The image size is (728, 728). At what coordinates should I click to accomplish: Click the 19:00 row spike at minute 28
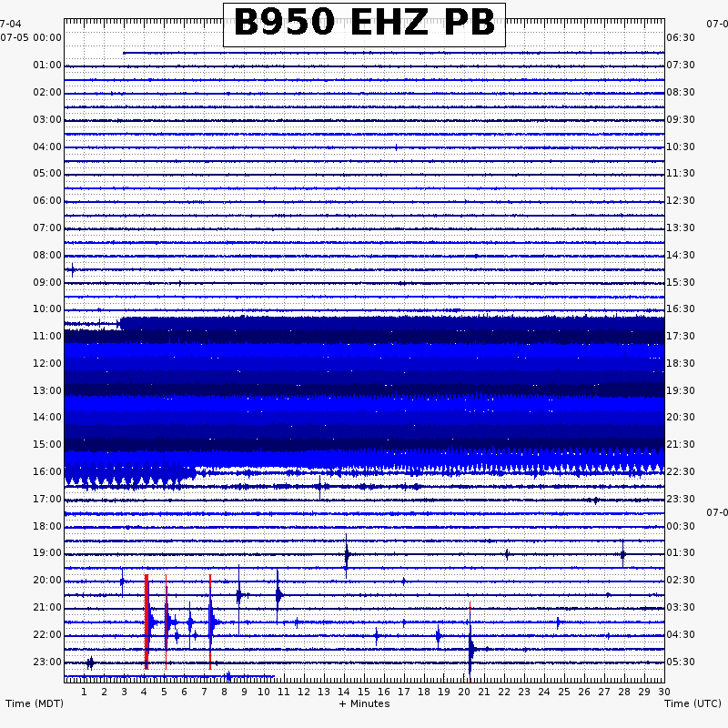[x=622, y=554]
